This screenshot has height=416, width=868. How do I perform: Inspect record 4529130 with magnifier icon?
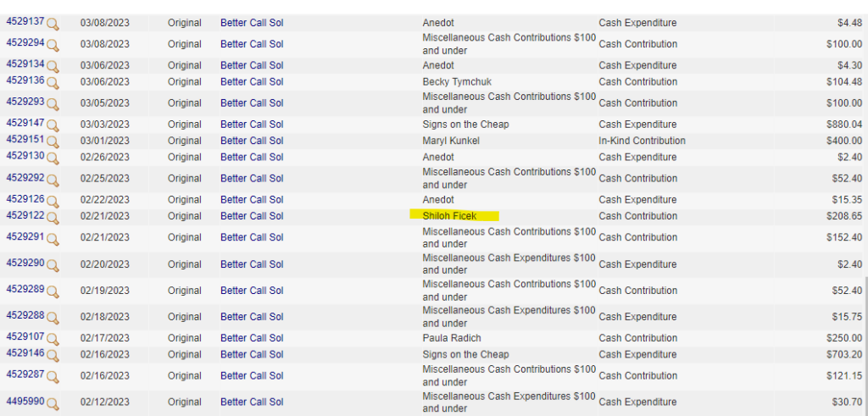click(53, 158)
